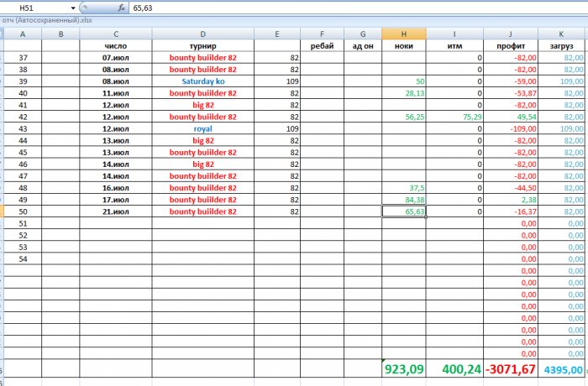Click the 'загруз' header cell
Image resolution: width=588 pixels, height=386 pixels.
pyautogui.click(x=561, y=46)
